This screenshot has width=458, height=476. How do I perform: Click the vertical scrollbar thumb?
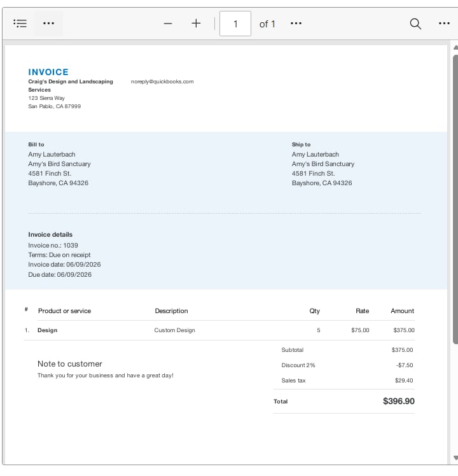pos(455,199)
